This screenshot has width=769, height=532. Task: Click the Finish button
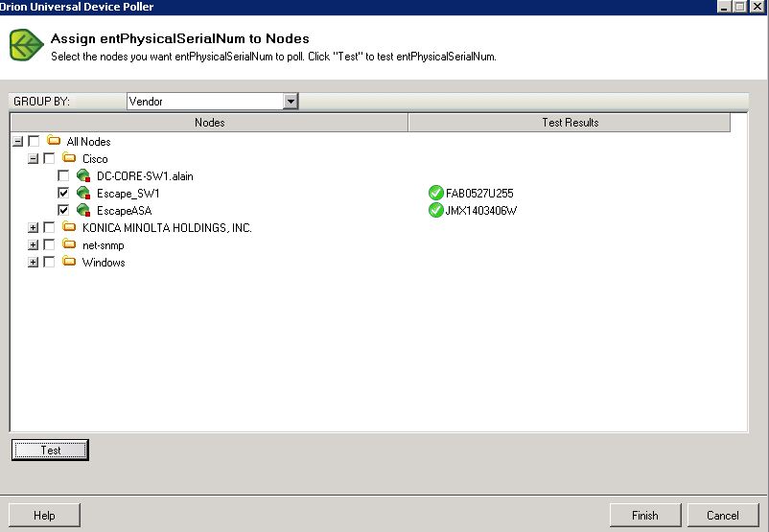click(645, 516)
